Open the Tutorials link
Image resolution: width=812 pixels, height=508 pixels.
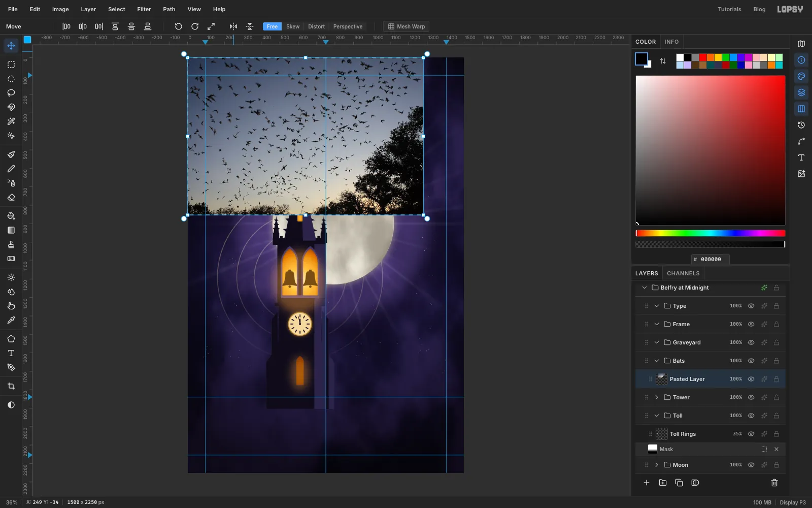pos(729,9)
